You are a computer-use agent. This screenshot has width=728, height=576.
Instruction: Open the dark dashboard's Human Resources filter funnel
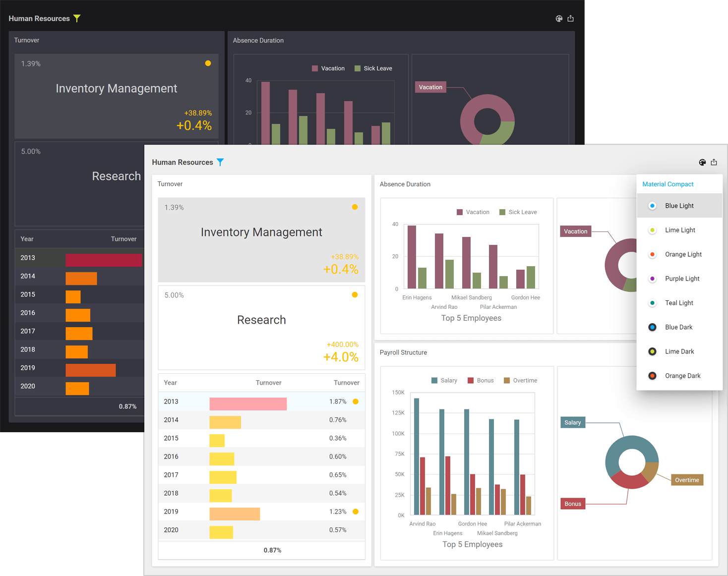[77, 18]
